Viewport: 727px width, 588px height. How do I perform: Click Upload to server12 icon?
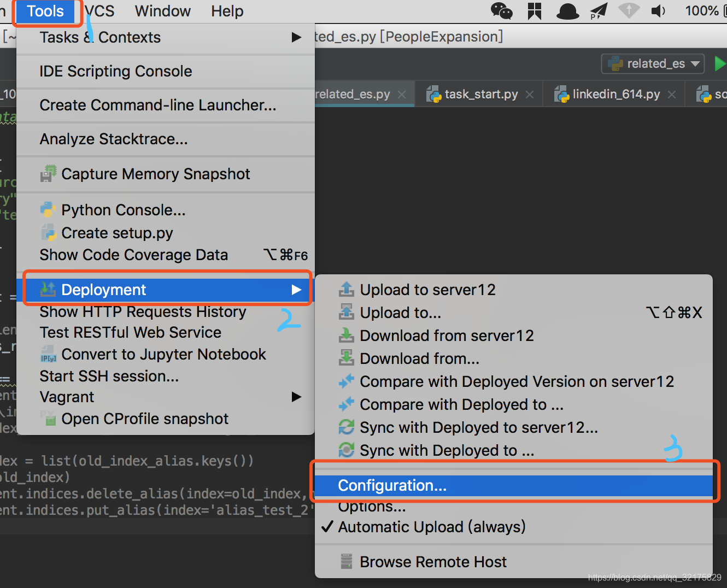coord(347,289)
